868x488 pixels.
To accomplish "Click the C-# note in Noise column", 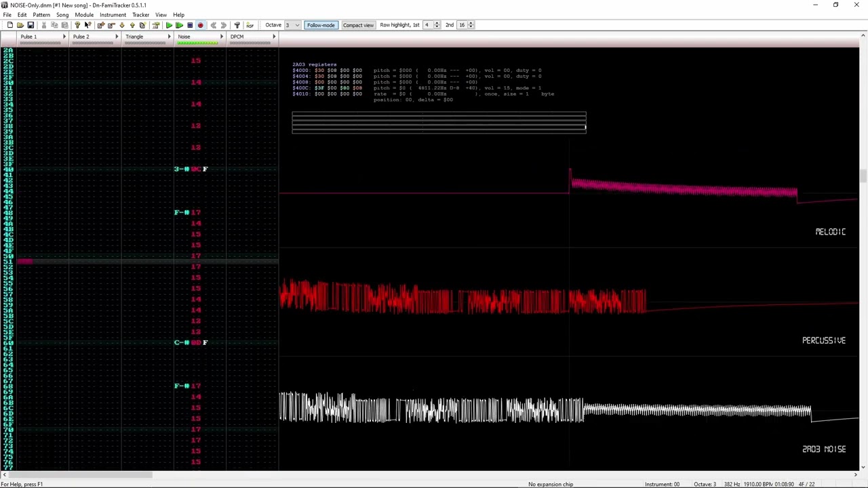I will tap(181, 342).
